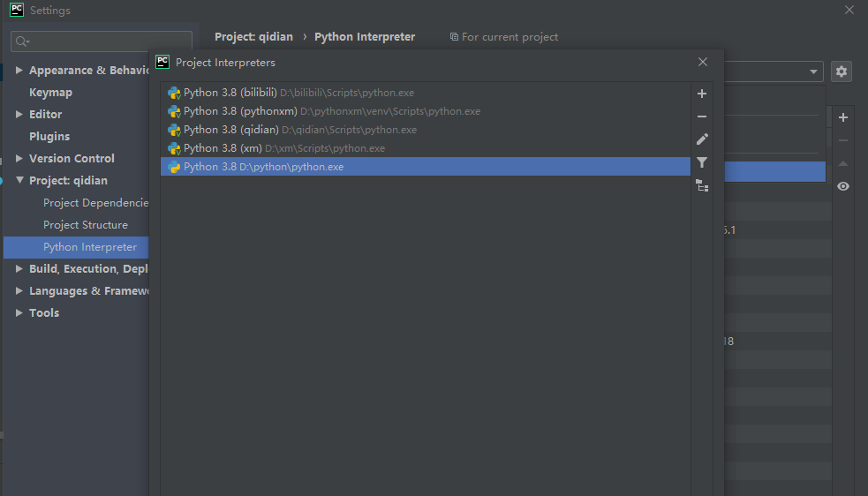The height and width of the screenshot is (496, 868).
Task: Toggle early releases eye icon
Action: pyautogui.click(x=843, y=186)
